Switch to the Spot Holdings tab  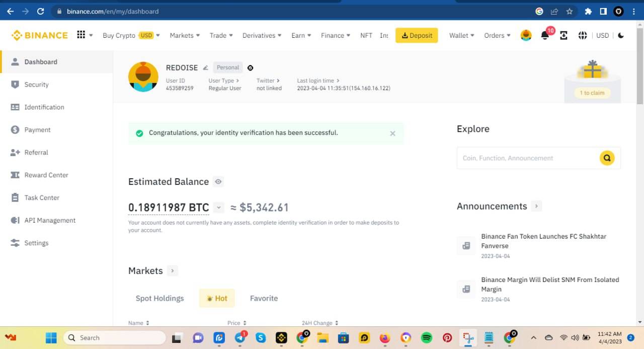coord(159,298)
